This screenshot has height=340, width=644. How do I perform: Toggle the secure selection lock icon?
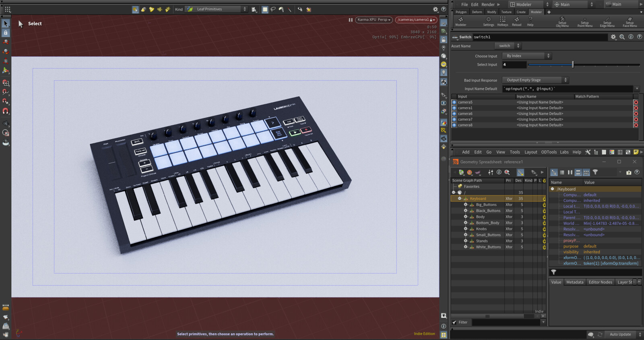pos(6,33)
